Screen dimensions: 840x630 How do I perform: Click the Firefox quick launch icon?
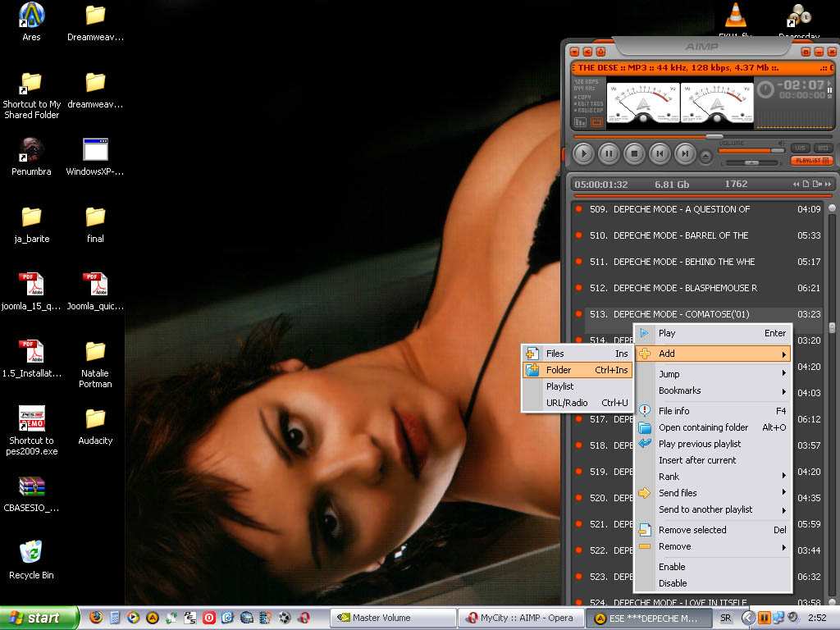point(96,618)
